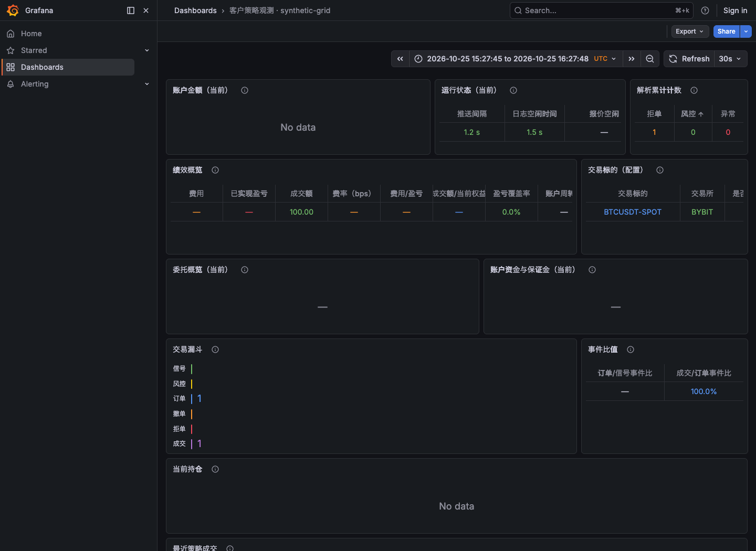Sort by 风控 column header

(x=693, y=114)
